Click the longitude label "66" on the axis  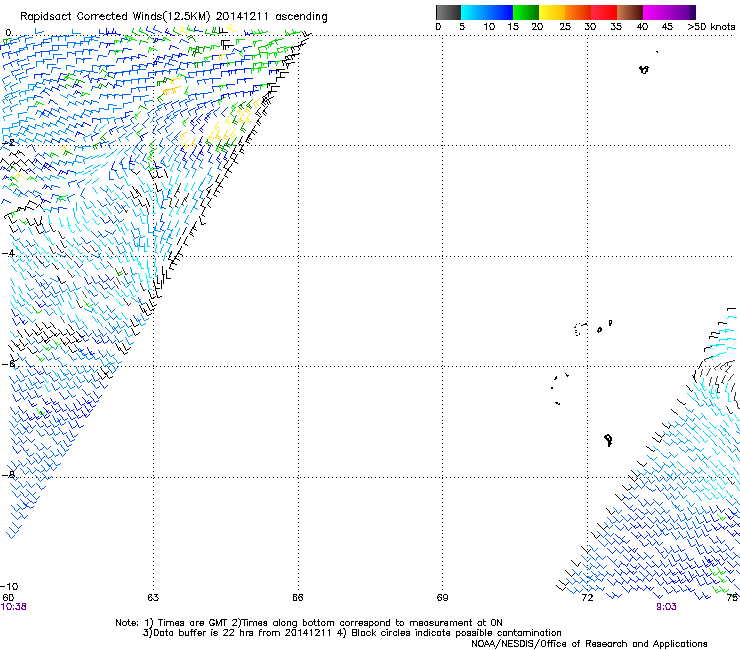click(x=297, y=598)
